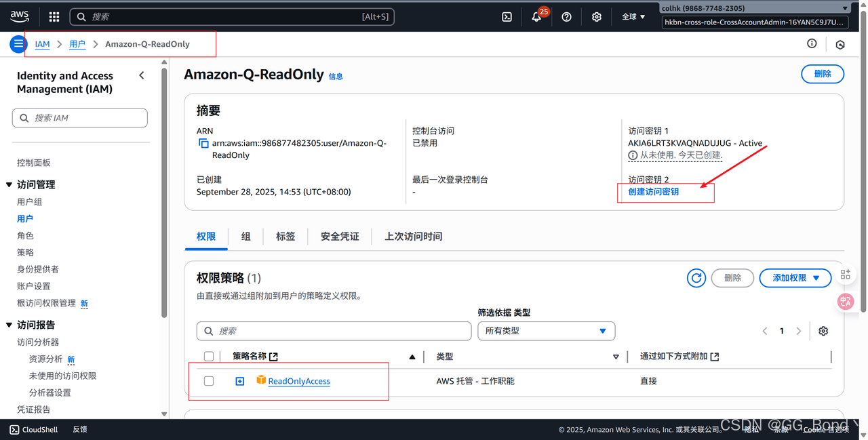Open 资源分析 in sidebar
The height and width of the screenshot is (440, 868).
click(45, 359)
